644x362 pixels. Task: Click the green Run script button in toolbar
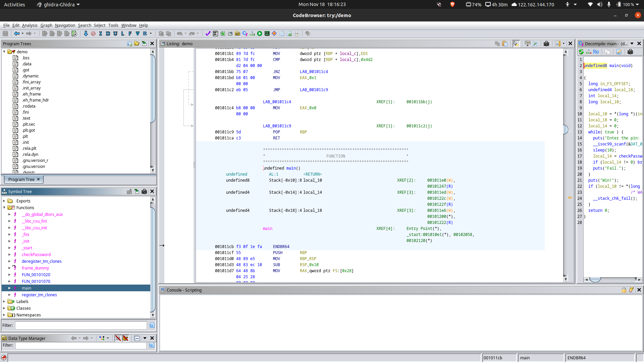[260, 34]
